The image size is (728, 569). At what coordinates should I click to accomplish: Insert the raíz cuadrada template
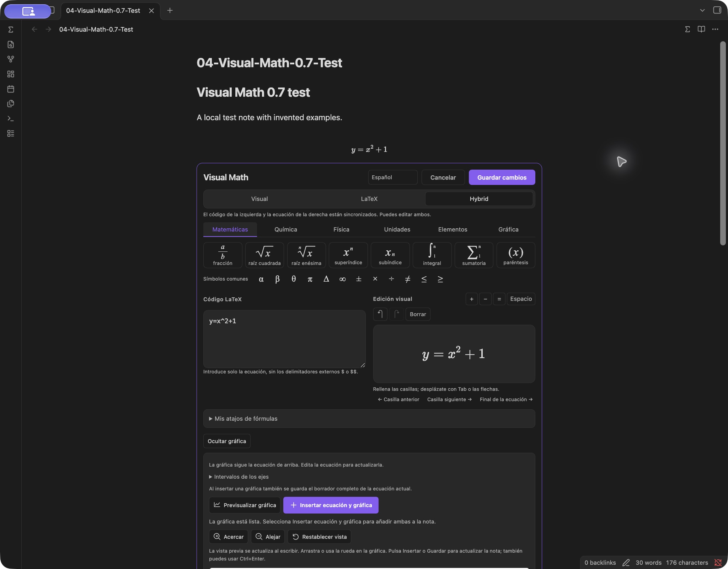pyautogui.click(x=264, y=255)
